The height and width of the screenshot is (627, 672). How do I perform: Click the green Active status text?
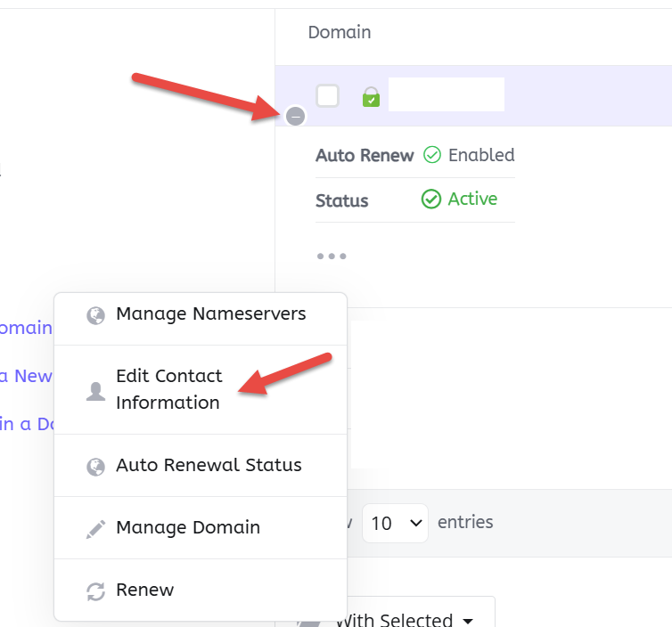(472, 199)
